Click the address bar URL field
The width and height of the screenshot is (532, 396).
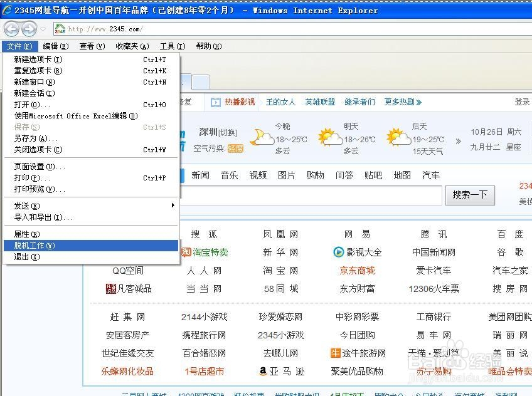[292, 29]
